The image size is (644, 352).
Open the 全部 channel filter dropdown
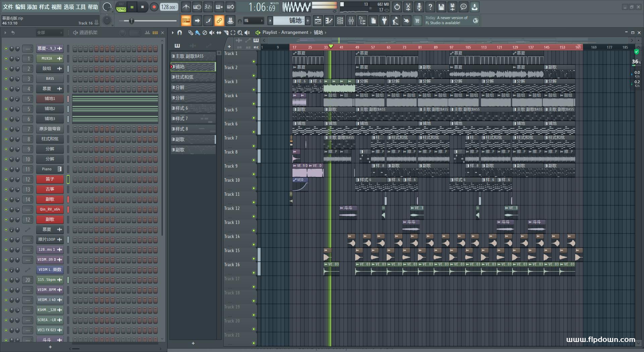tap(49, 33)
